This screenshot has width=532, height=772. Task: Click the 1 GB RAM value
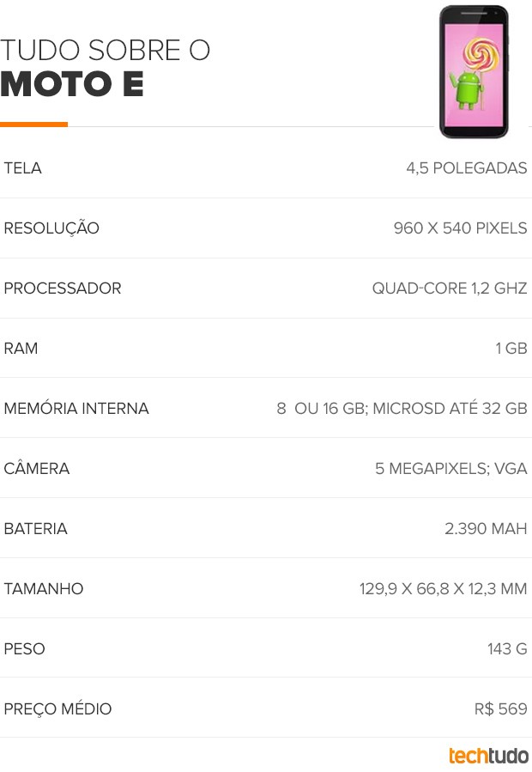(511, 349)
